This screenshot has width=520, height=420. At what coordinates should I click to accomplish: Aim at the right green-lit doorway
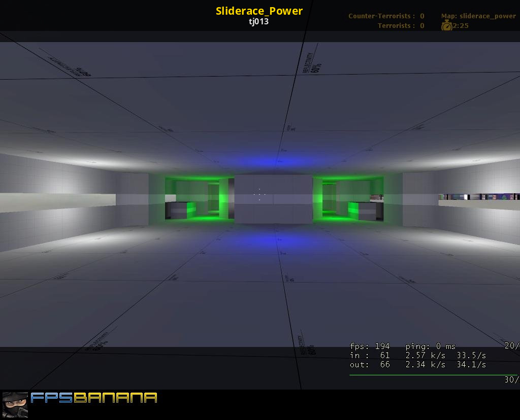(350, 198)
